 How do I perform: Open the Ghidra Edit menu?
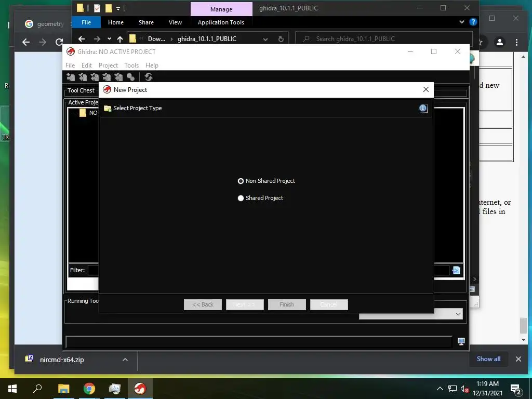pyautogui.click(x=87, y=65)
